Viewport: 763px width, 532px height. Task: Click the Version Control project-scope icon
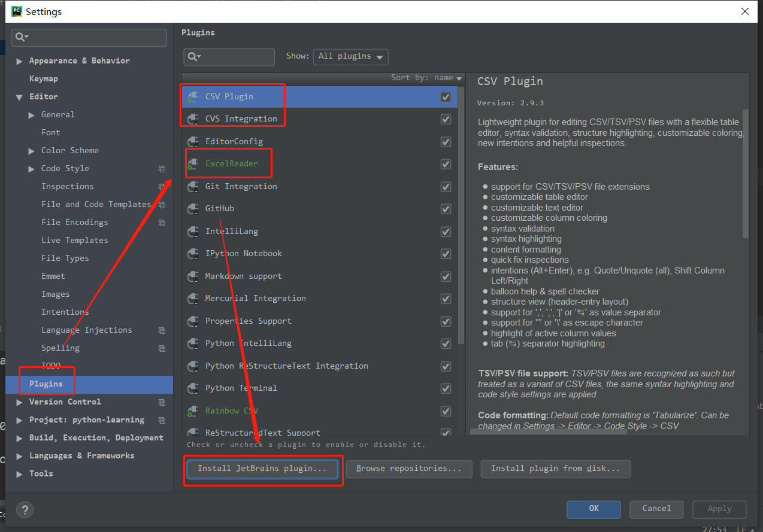click(162, 402)
